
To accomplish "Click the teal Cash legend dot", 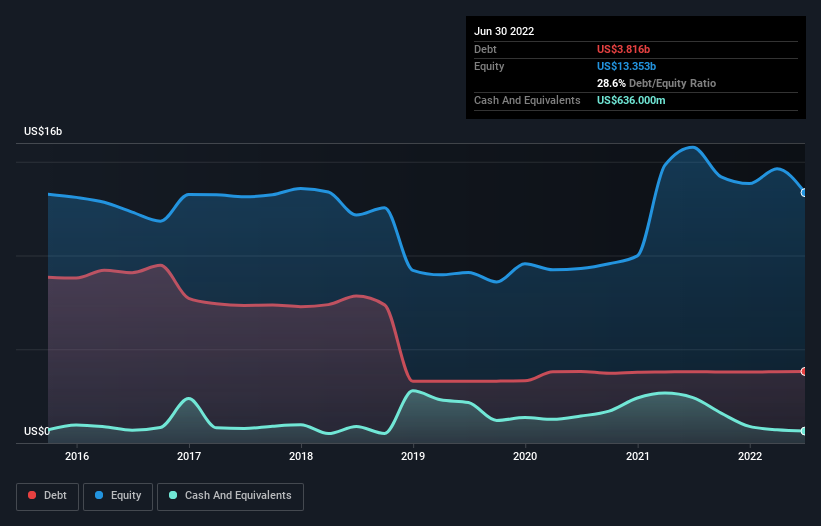I will [x=173, y=495].
